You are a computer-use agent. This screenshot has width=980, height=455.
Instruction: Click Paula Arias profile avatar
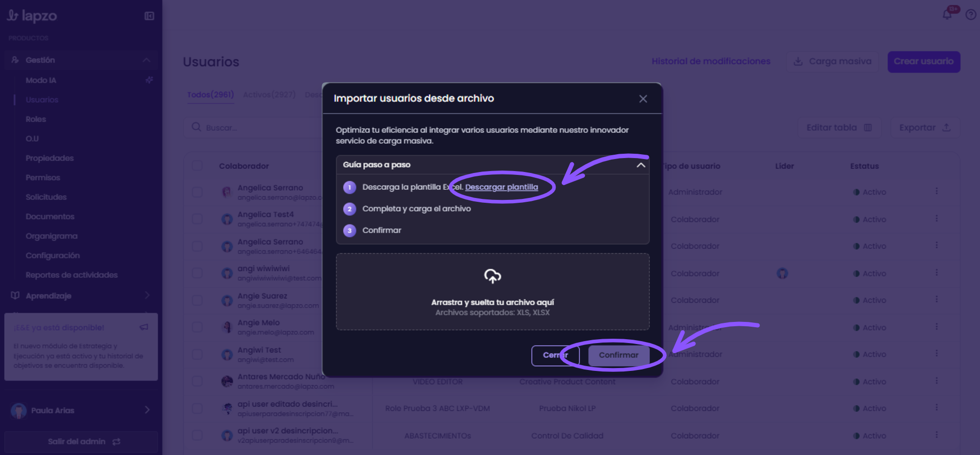pos(19,410)
